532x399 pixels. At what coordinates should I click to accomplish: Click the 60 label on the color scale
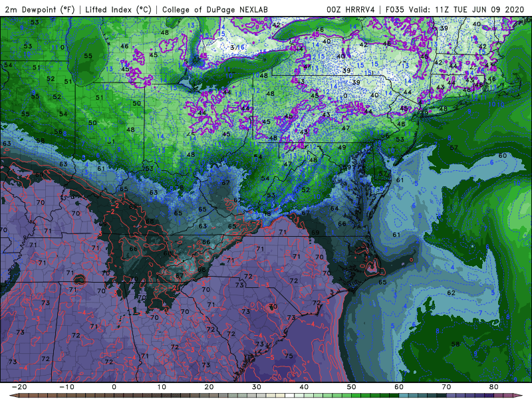point(399,387)
